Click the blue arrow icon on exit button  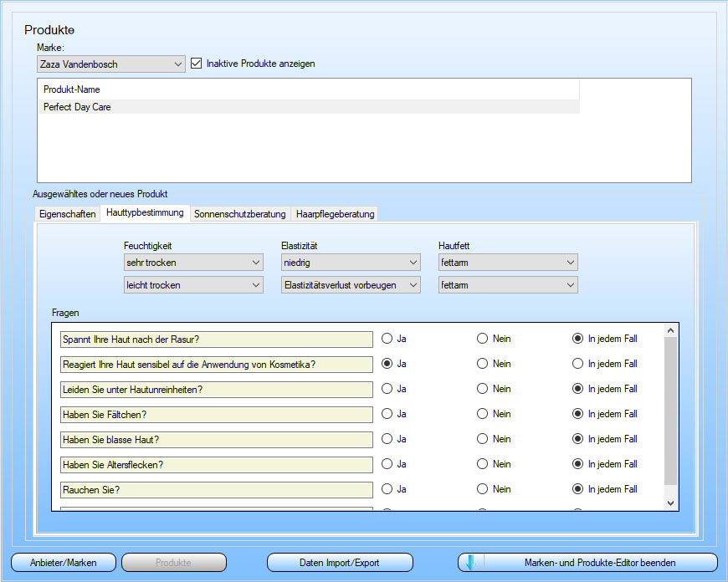[x=470, y=563]
